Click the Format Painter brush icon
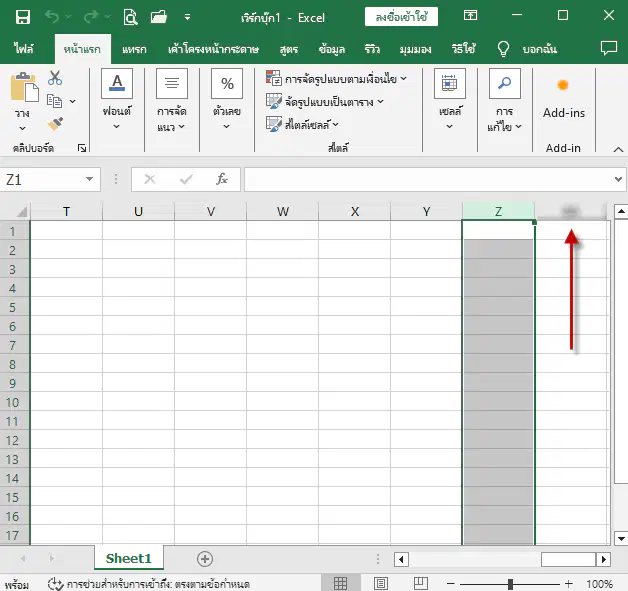The height and width of the screenshot is (591, 628). tap(55, 124)
